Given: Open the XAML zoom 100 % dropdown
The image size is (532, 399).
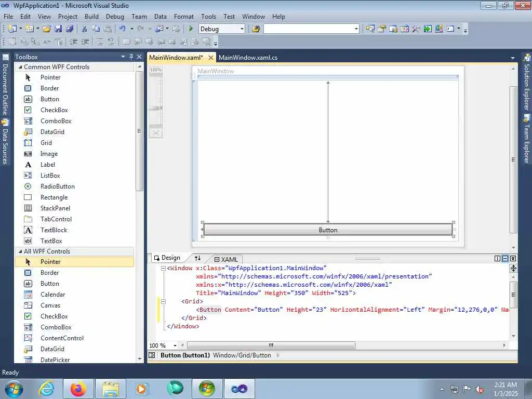Looking at the screenshot, I should tap(175, 345).
